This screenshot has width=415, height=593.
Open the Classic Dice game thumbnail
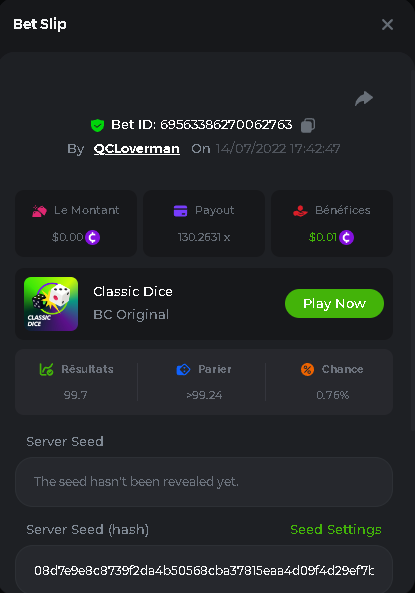click(x=51, y=304)
